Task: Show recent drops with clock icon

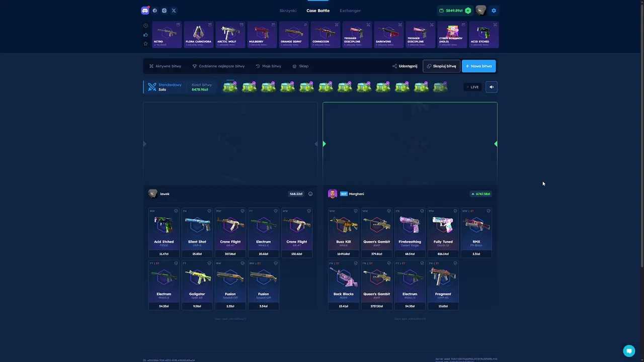Action: coord(146,26)
